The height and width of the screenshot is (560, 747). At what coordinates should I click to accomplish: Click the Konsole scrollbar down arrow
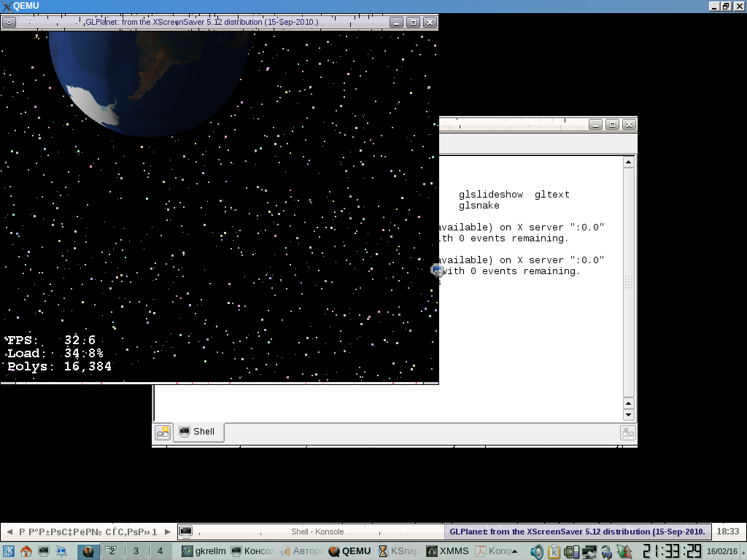629,415
